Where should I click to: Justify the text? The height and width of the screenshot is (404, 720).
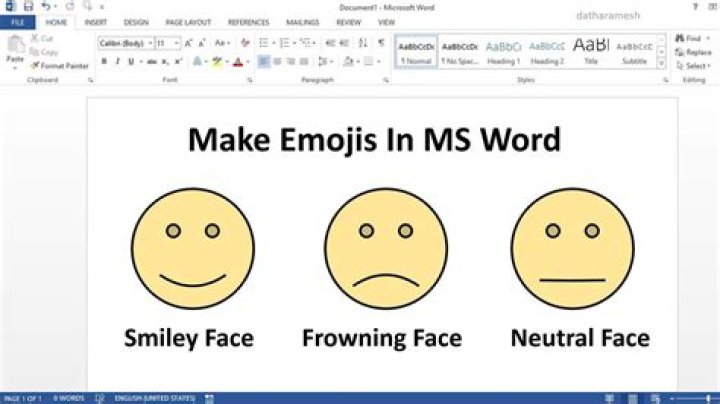click(x=304, y=62)
